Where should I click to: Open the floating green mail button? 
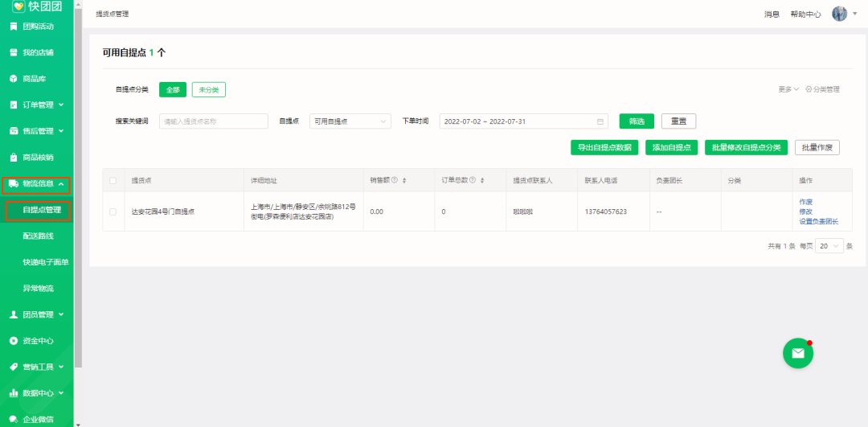click(798, 353)
